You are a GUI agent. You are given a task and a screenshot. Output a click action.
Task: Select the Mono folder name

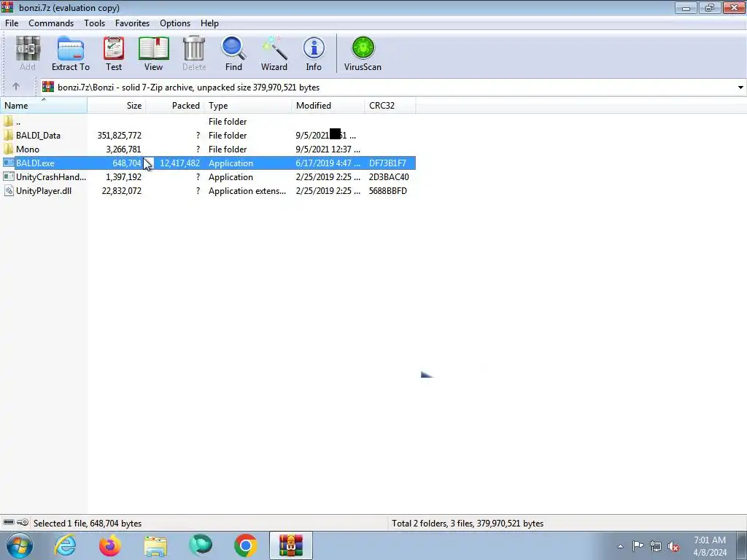tap(28, 149)
